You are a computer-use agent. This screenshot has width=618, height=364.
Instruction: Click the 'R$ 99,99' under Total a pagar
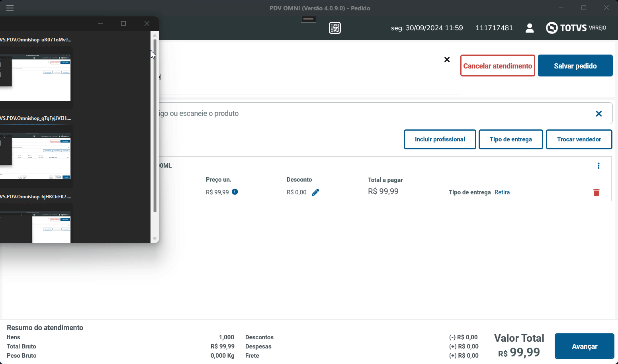click(383, 192)
